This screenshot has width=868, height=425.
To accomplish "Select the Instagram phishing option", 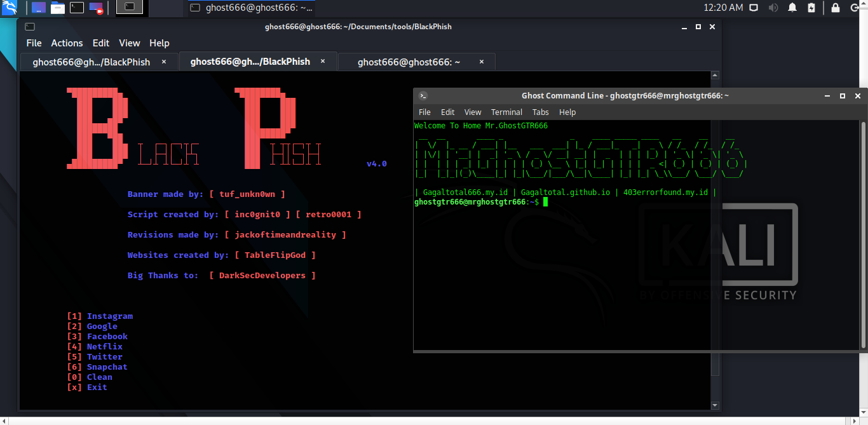I will click(100, 316).
